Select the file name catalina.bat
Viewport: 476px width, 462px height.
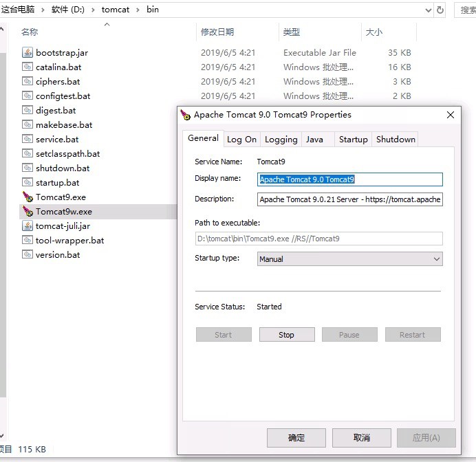(58, 67)
